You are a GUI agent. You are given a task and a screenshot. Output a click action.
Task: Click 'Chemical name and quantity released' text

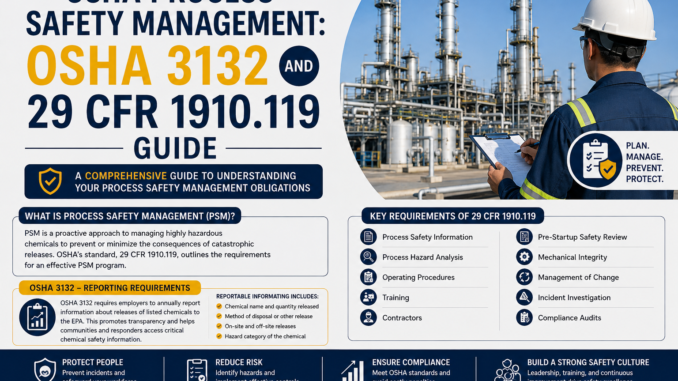click(272, 306)
